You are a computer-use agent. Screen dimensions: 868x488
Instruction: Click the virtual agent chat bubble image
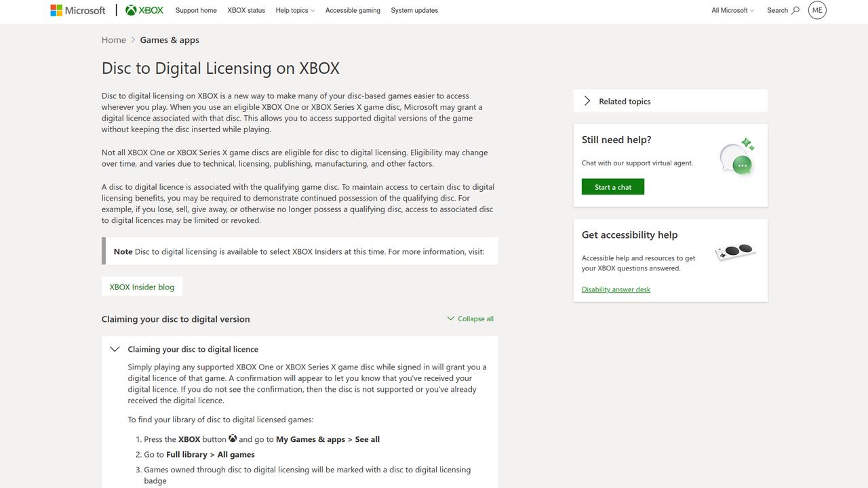coord(737,157)
